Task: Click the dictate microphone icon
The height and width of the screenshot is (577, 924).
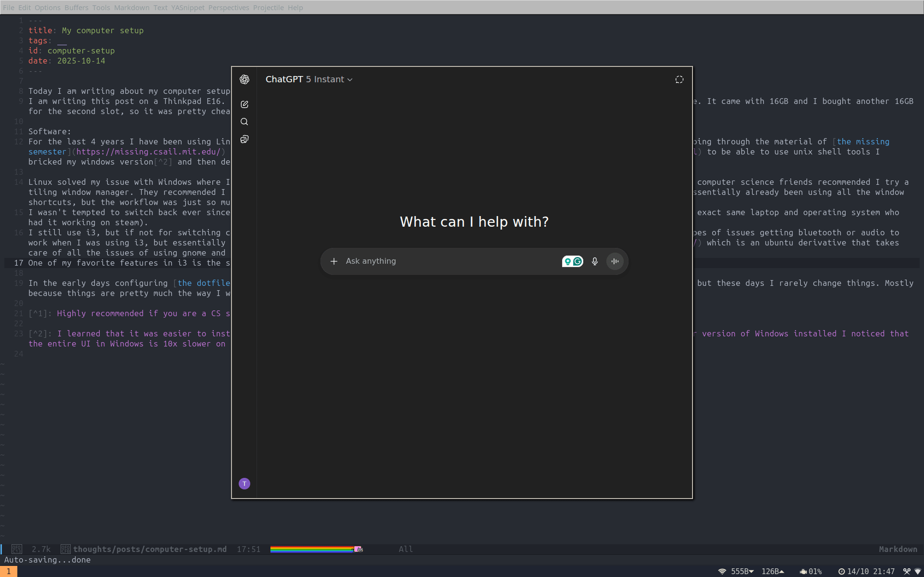Action: (x=595, y=261)
